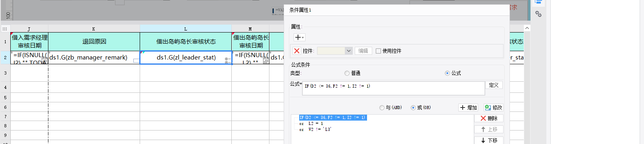Click the text widget icon in cell K2
644x144 pixels.
click(x=136, y=61)
